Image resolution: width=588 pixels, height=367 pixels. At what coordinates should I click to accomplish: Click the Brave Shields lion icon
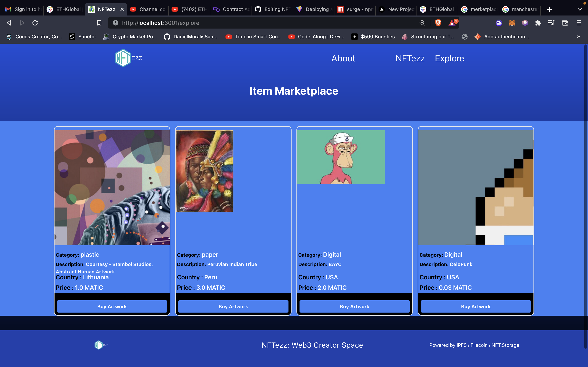[x=438, y=23]
